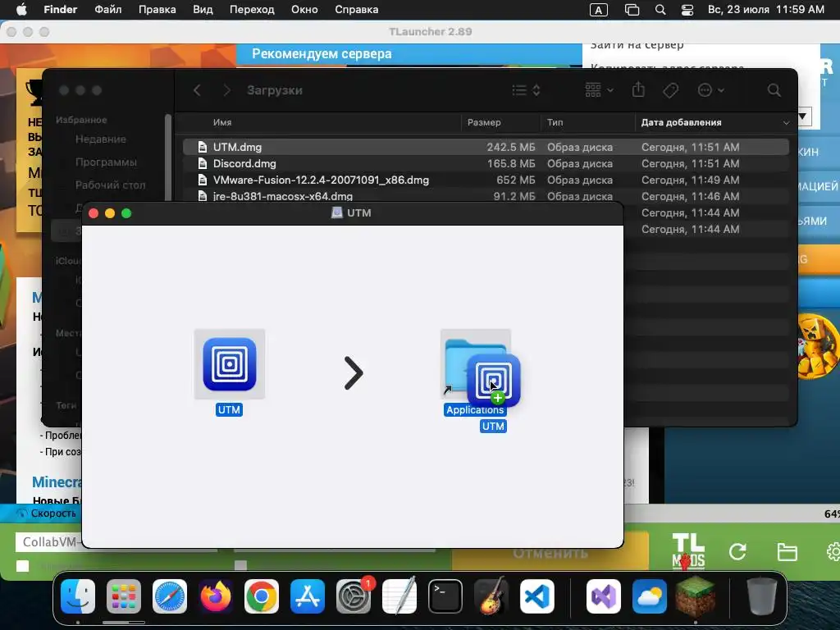Click the input source A icon in menu bar
840x630 pixels.
click(x=598, y=10)
